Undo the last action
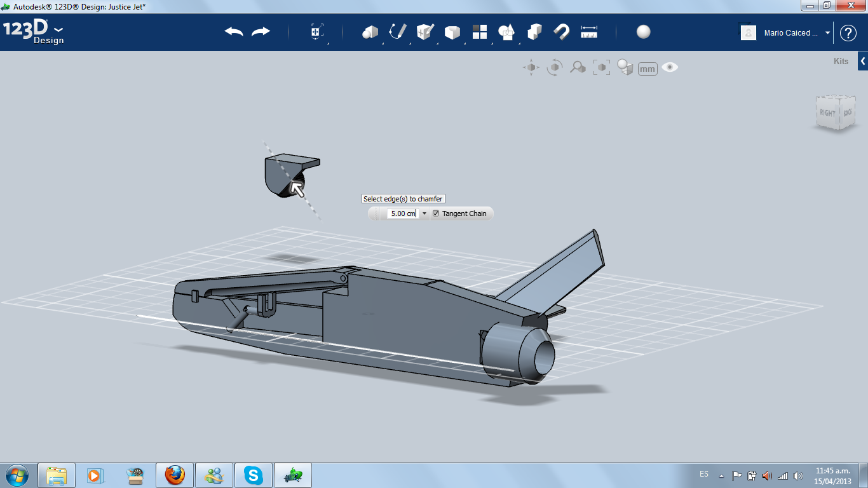 click(x=234, y=32)
